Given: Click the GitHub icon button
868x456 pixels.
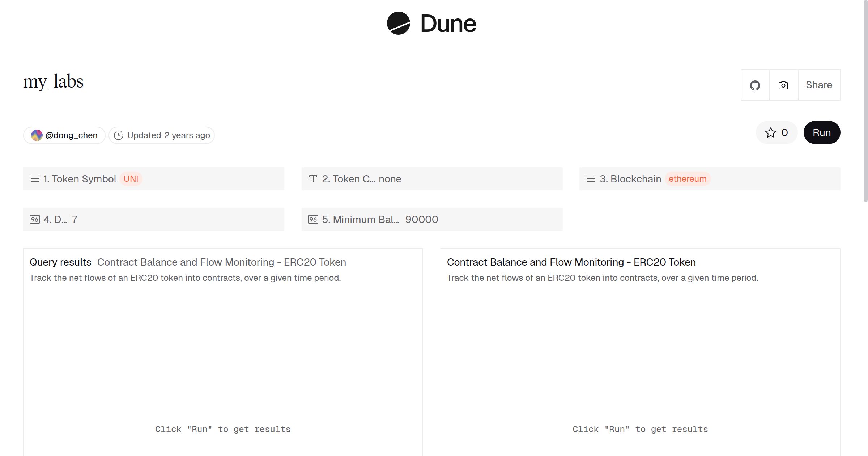Looking at the screenshot, I should 755,85.
